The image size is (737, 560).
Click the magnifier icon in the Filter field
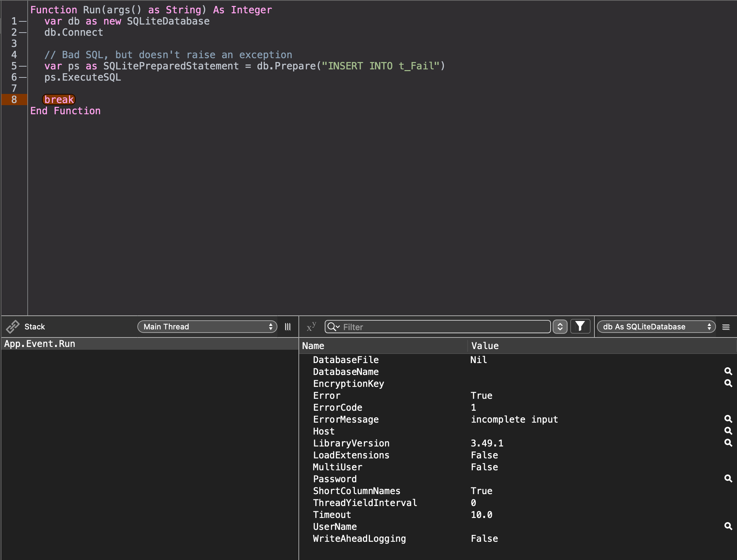pos(333,327)
